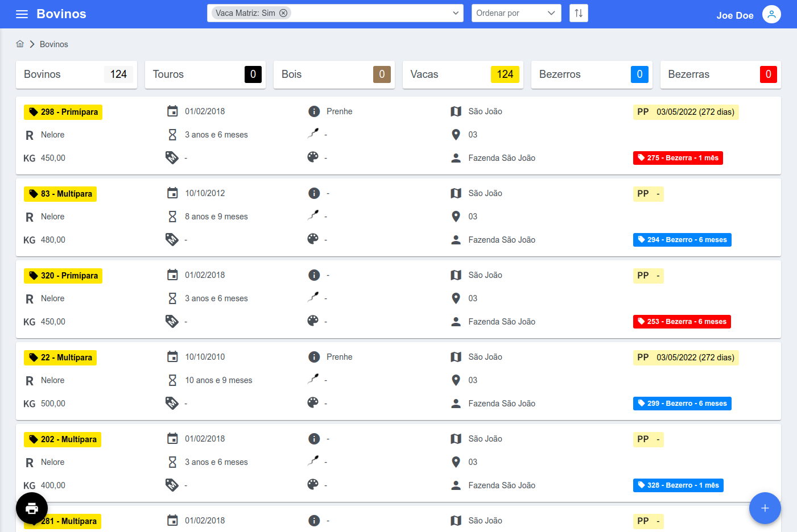Click the color palette icon in cow 298 card
The width and height of the screenshot is (797, 532).
[x=313, y=157]
